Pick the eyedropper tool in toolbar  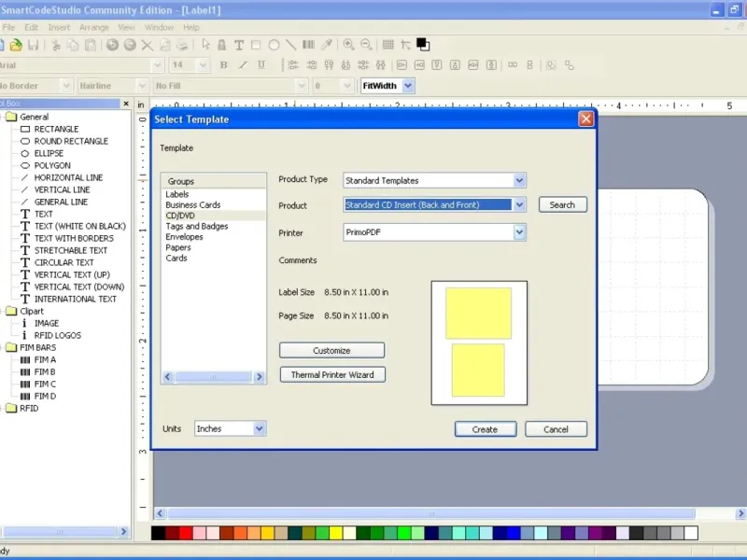pyautogui.click(x=327, y=45)
